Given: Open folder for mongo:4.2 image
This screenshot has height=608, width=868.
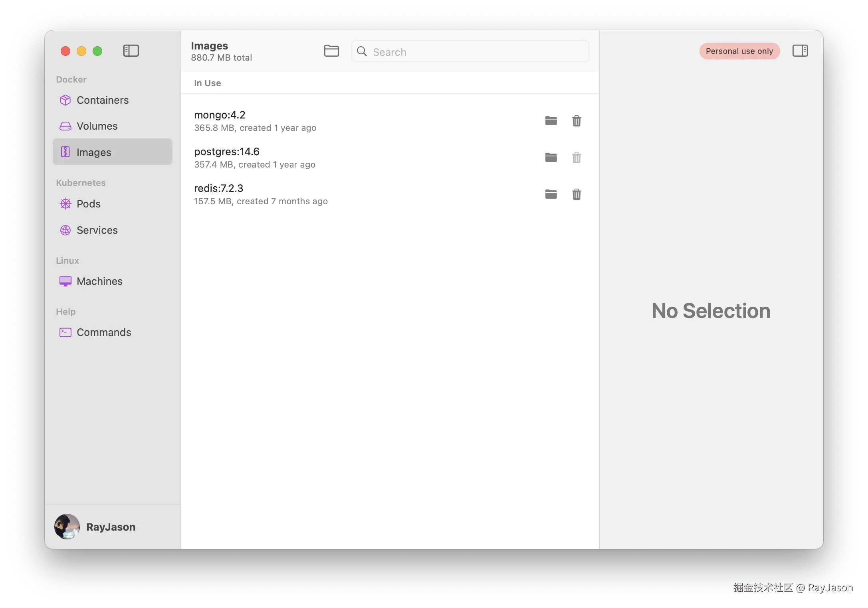Looking at the screenshot, I should point(551,120).
